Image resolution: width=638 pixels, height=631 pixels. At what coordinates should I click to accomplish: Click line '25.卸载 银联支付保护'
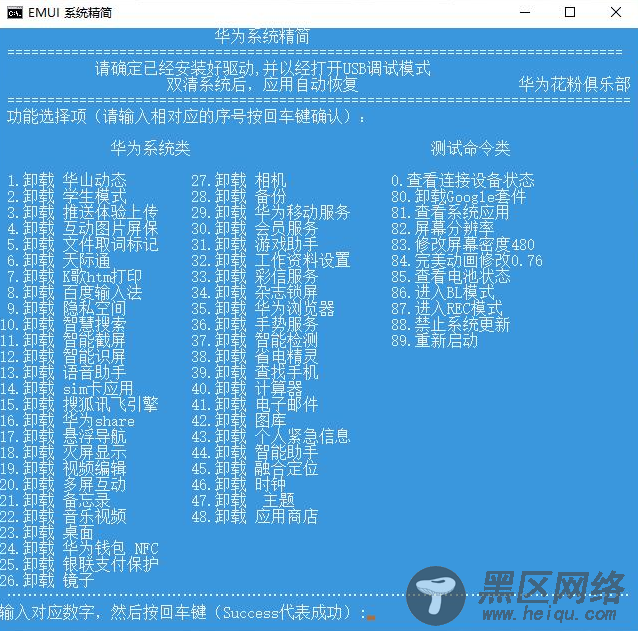[79, 565]
